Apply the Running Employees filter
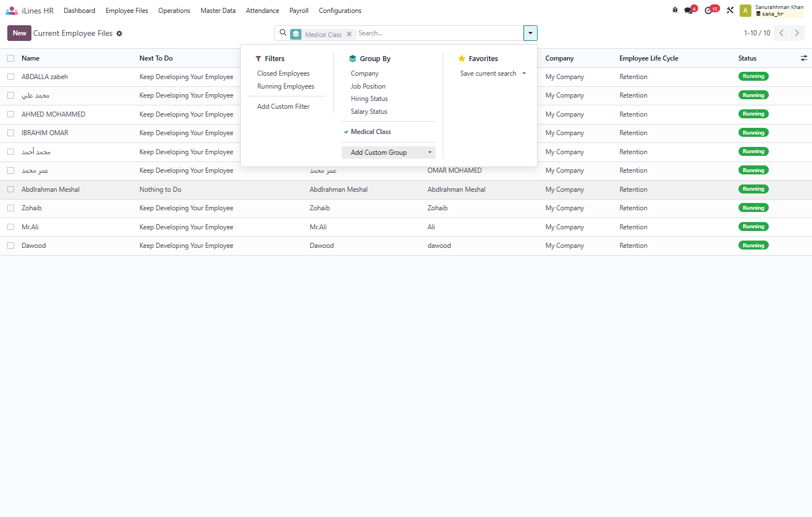 point(286,86)
